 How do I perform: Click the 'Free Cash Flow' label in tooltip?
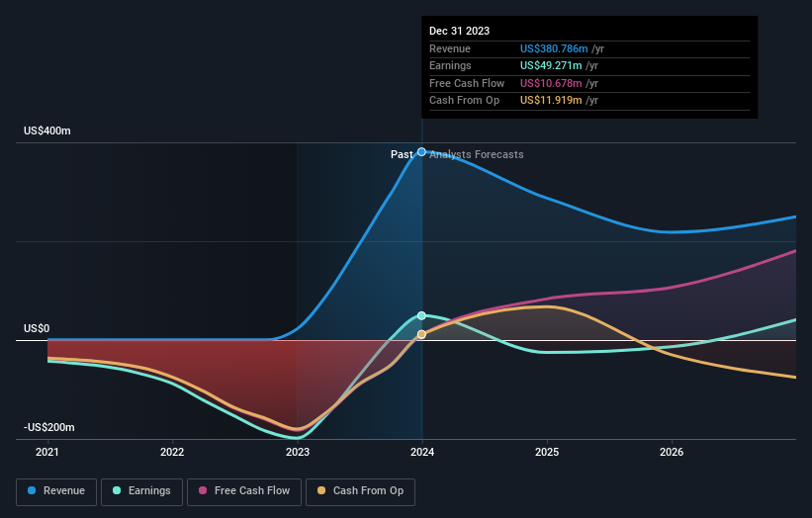click(467, 83)
